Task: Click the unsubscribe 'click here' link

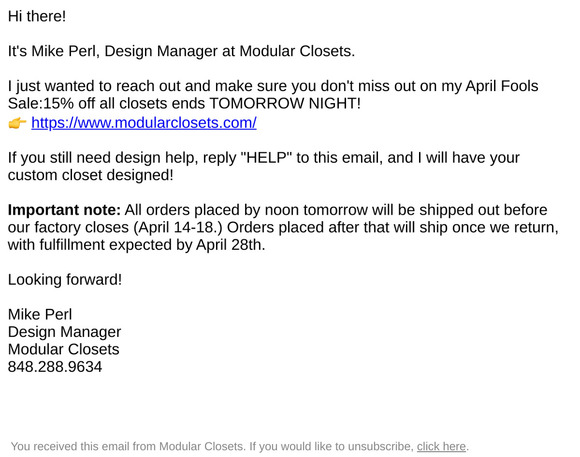Action: click(441, 446)
